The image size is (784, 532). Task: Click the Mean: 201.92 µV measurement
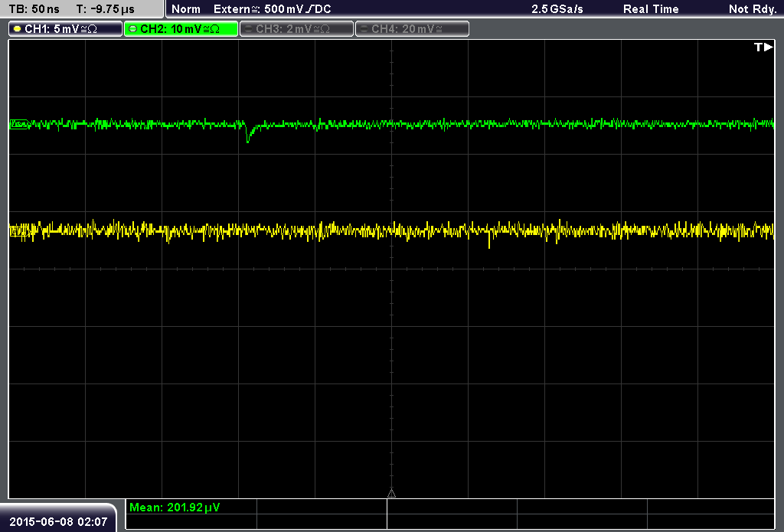(x=175, y=508)
